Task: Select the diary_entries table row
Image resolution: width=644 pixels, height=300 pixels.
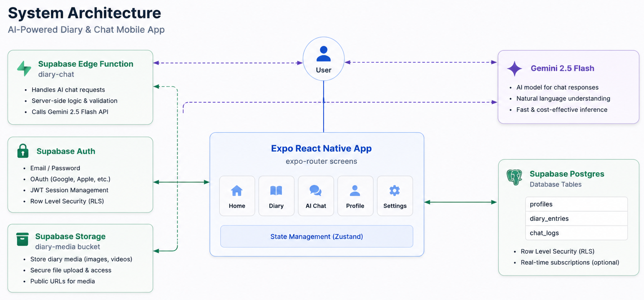Action: pos(576,219)
